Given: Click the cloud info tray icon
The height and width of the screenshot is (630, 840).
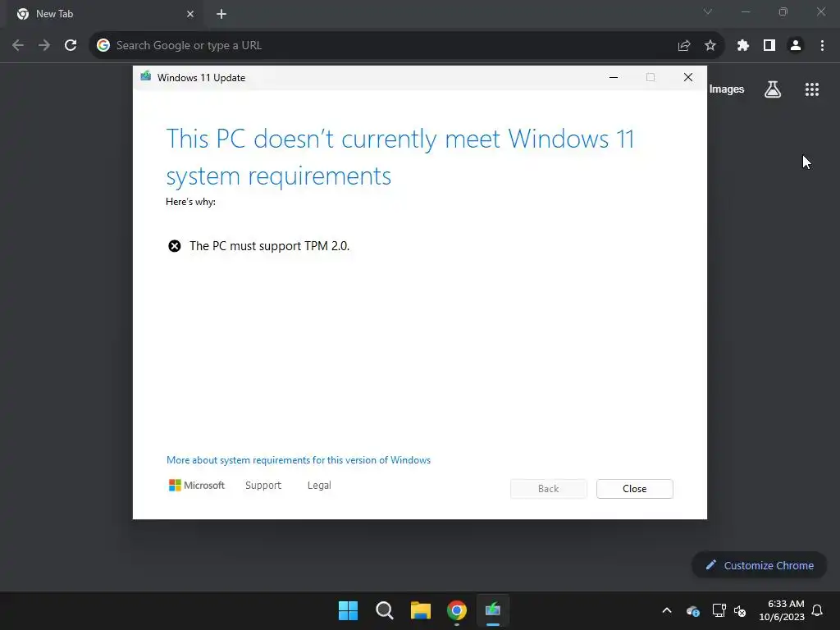Looking at the screenshot, I should pos(692,610).
